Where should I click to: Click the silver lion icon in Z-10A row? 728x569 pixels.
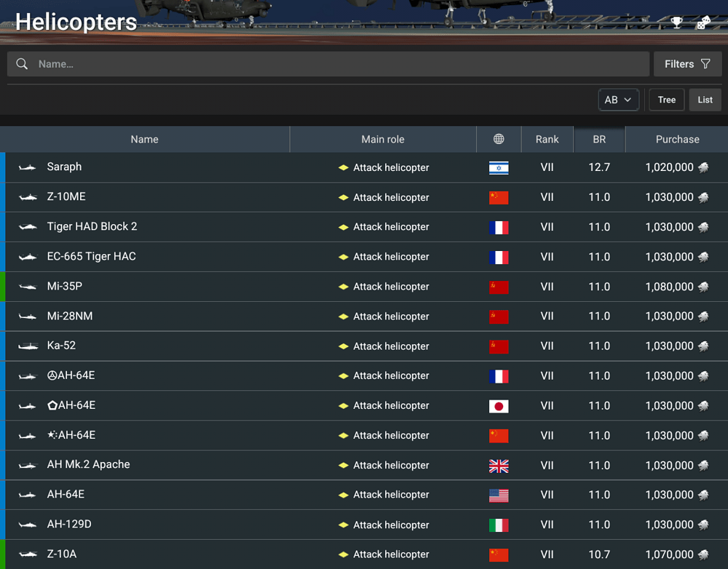703,554
